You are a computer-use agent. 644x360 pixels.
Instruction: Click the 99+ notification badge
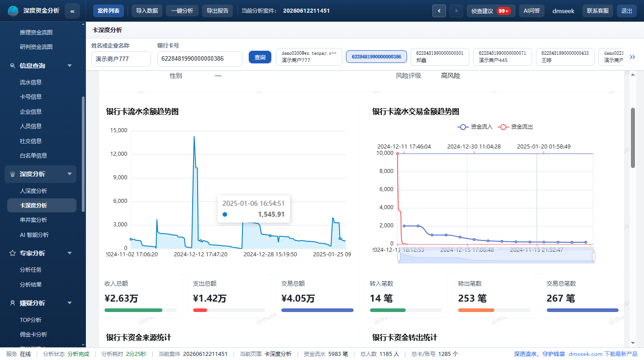(x=503, y=11)
